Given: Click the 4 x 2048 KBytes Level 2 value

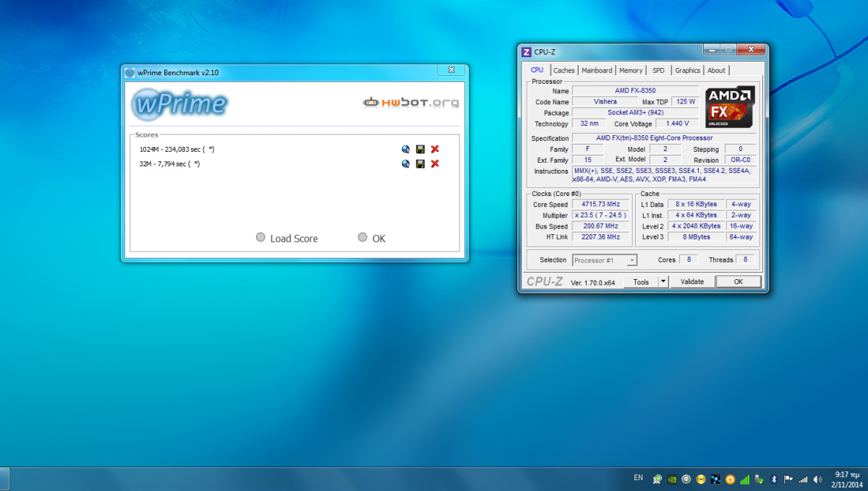Looking at the screenshot, I should [695, 226].
